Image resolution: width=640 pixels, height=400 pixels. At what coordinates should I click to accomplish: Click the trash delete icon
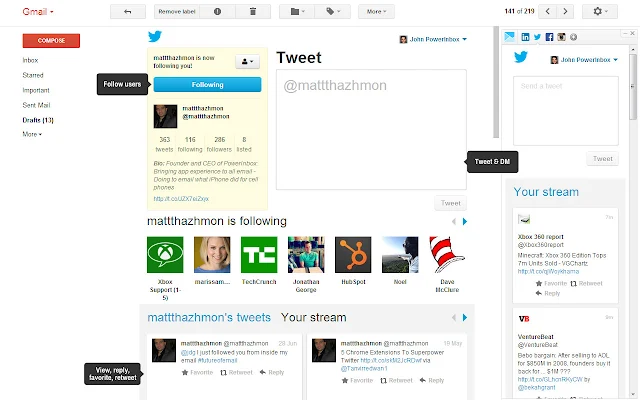coord(253,11)
